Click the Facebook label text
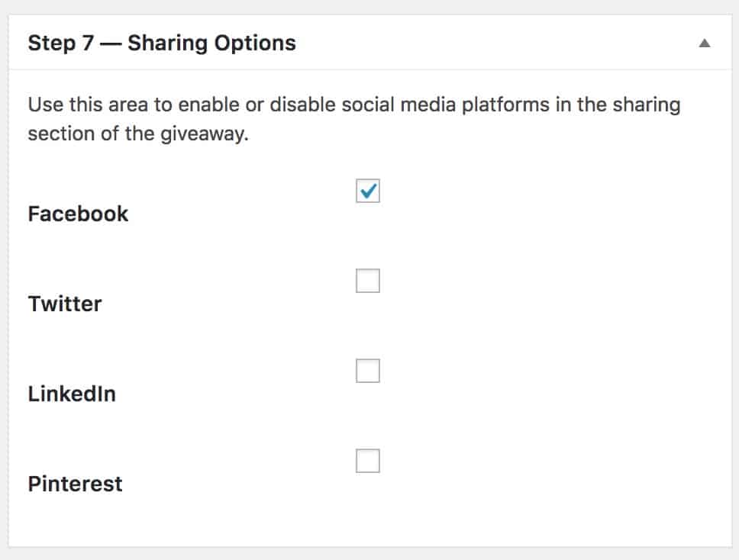Viewport: 739px width, 560px height. click(77, 214)
